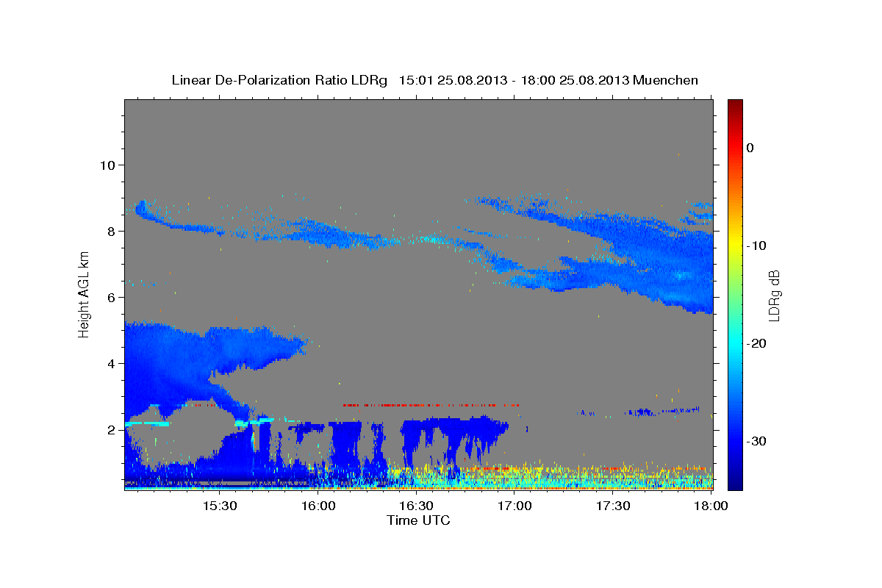Click the dark red top of the colorbar
This screenshot has width=882, height=588.
pyautogui.click(x=735, y=107)
